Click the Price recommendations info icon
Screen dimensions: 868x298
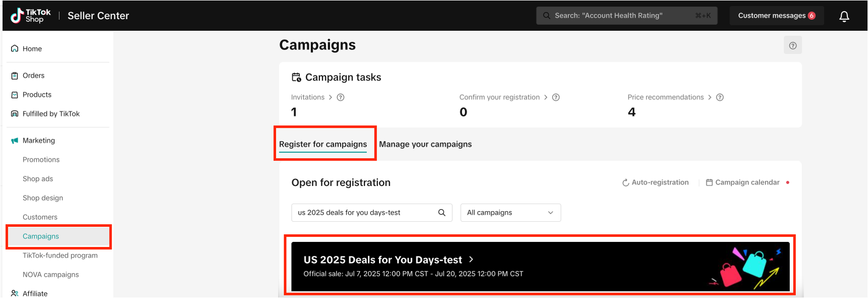click(x=720, y=97)
